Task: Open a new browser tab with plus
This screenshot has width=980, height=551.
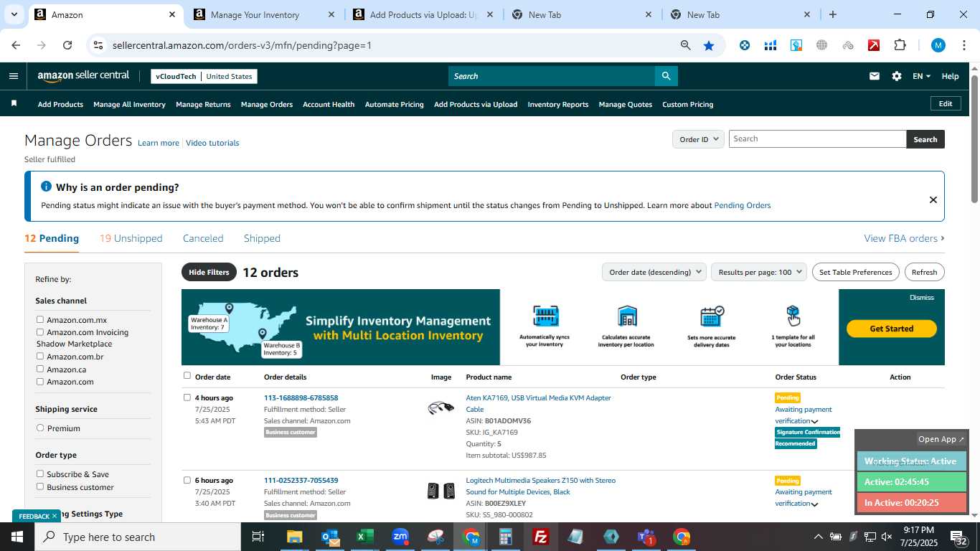Action: click(x=832, y=14)
